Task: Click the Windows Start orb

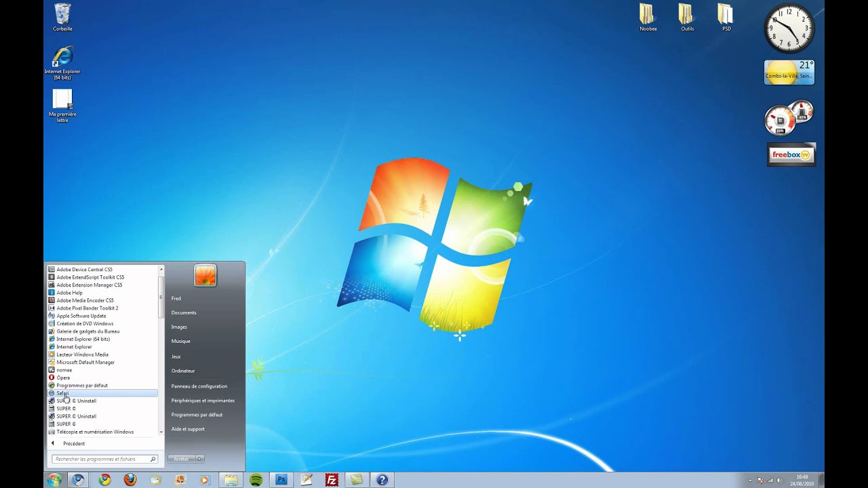Action: click(x=54, y=480)
